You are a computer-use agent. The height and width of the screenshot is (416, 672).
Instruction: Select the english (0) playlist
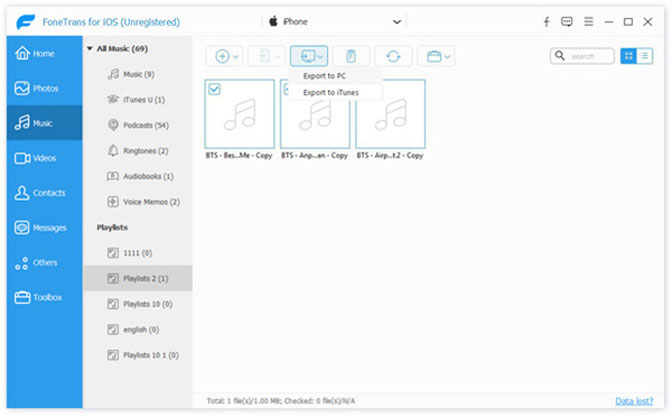[x=138, y=329]
